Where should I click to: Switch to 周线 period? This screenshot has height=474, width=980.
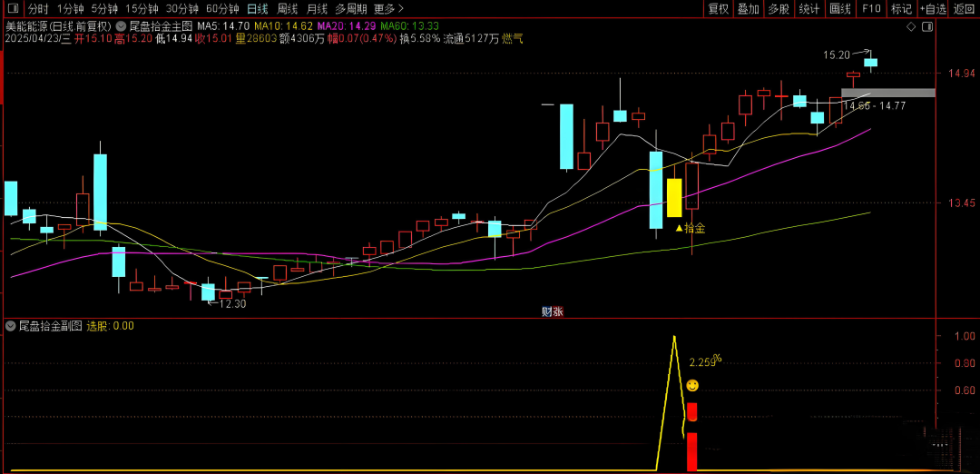point(288,9)
